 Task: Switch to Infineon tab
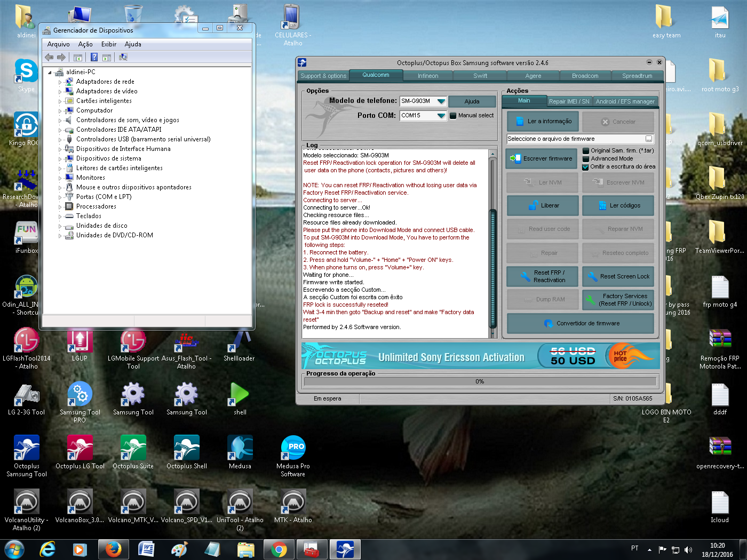tap(428, 76)
